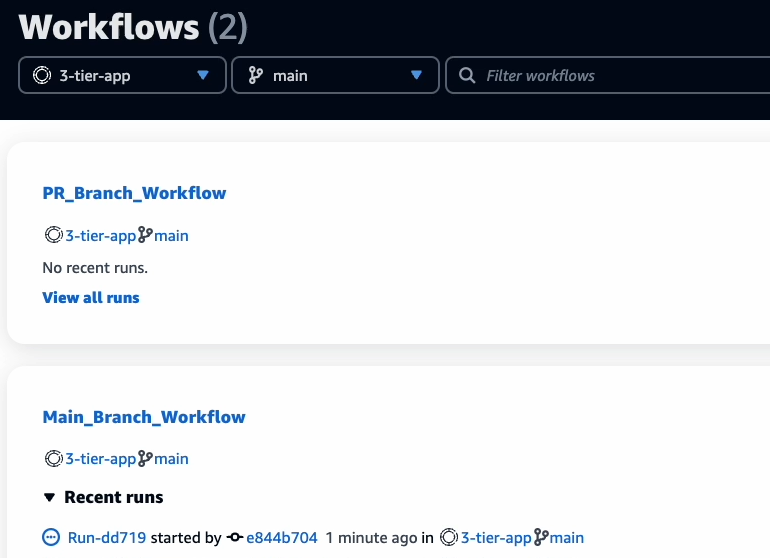Viewport: 770px width, 558px height.
Task: Open the main branch link under PR_Branch_Workflow
Action: coord(171,236)
